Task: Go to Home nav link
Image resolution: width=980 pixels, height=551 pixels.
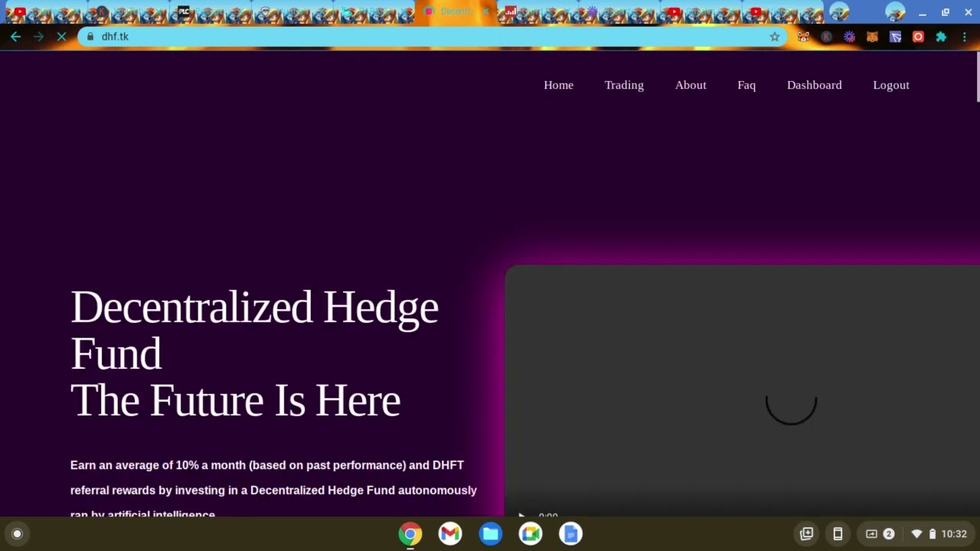Action: (x=558, y=85)
